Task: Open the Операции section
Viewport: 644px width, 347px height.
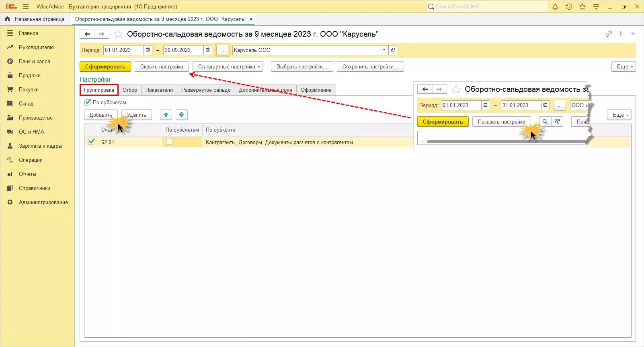Action: tap(31, 160)
